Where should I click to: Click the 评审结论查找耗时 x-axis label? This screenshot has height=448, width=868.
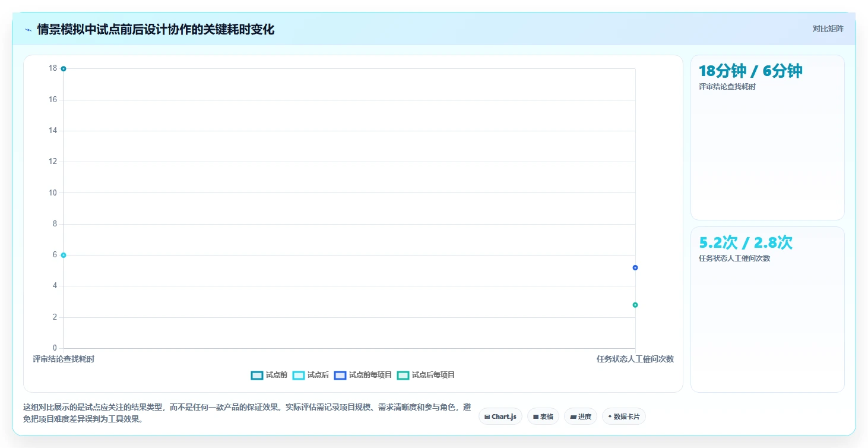click(64, 359)
